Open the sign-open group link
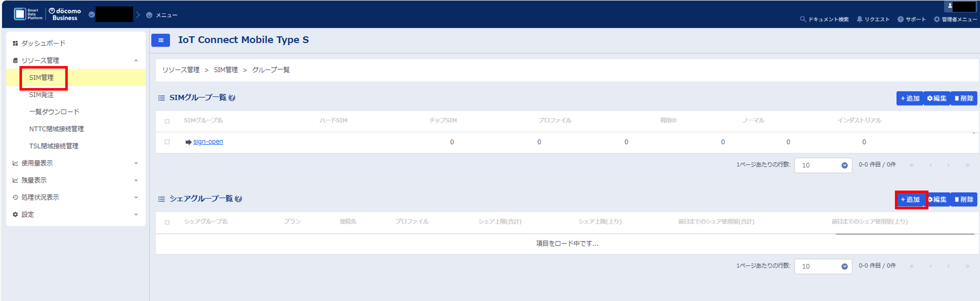Viewport: 980px width, 301px height. coord(208,142)
